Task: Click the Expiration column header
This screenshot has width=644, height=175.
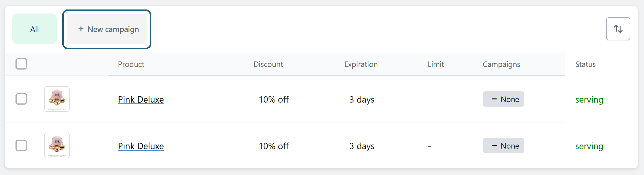Action: point(361,64)
